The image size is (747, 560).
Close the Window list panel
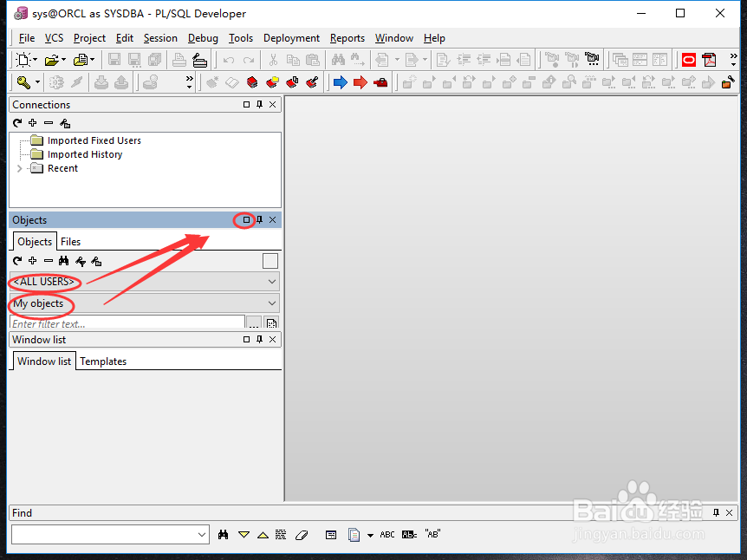click(272, 339)
